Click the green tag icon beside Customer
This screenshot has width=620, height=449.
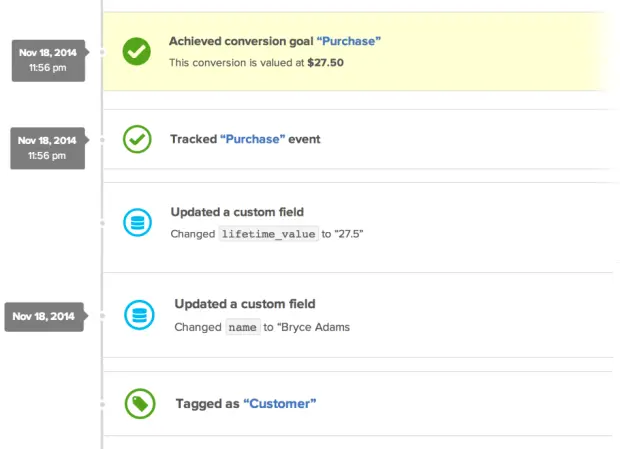coord(139,404)
